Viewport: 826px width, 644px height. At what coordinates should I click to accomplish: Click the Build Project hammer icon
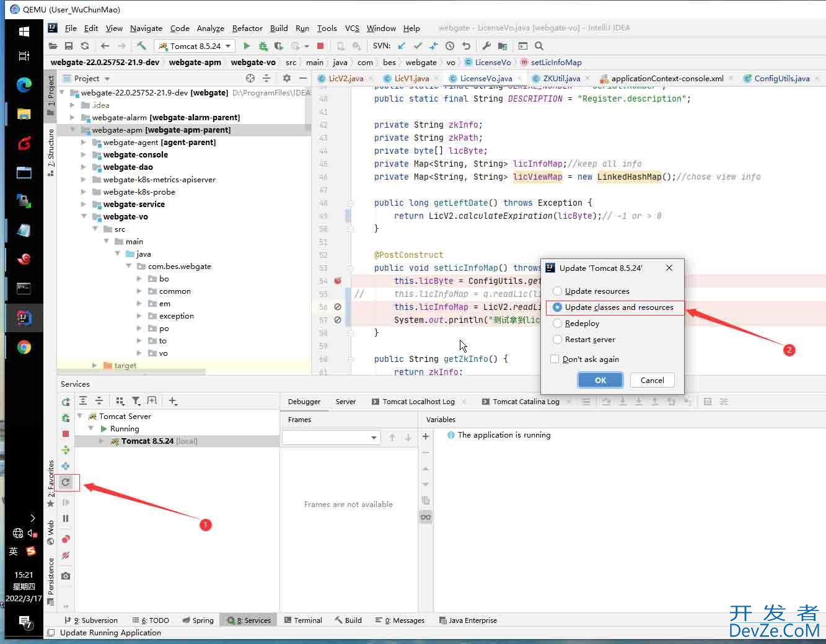141,46
